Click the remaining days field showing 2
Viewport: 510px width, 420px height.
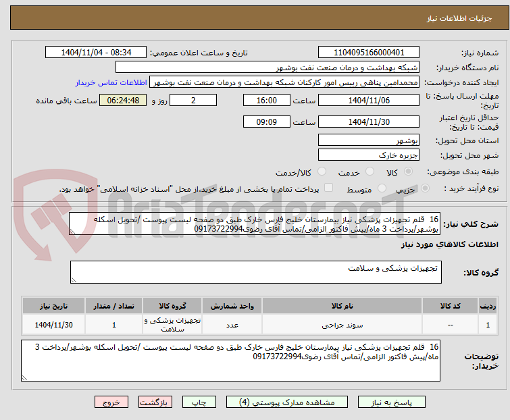pos(193,100)
